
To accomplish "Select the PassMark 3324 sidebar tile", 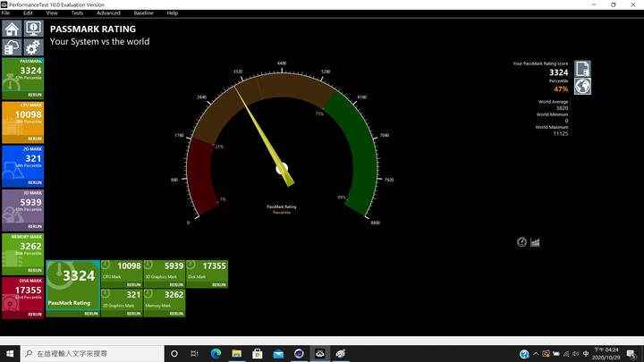I will (x=22, y=78).
